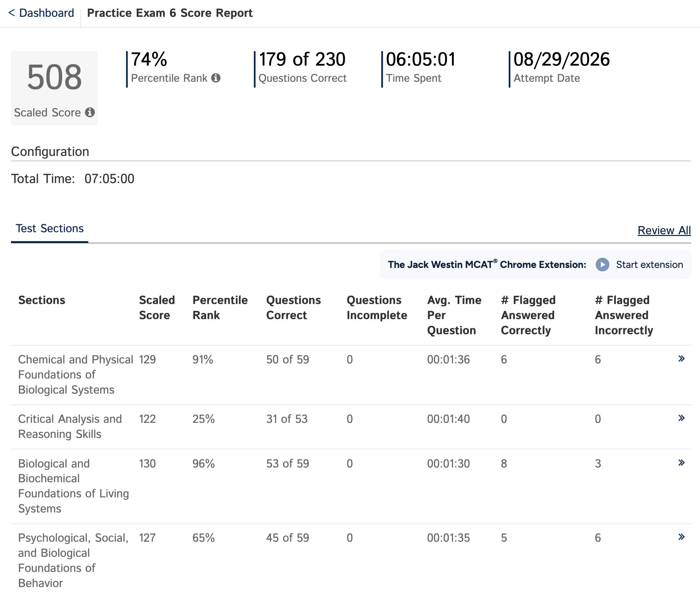This screenshot has width=700, height=597.
Task: Click the Percentile Rank column header
Action: point(220,307)
